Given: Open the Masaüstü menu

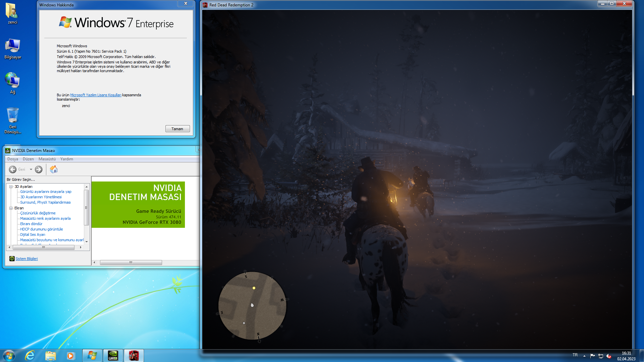Looking at the screenshot, I should point(47,159).
